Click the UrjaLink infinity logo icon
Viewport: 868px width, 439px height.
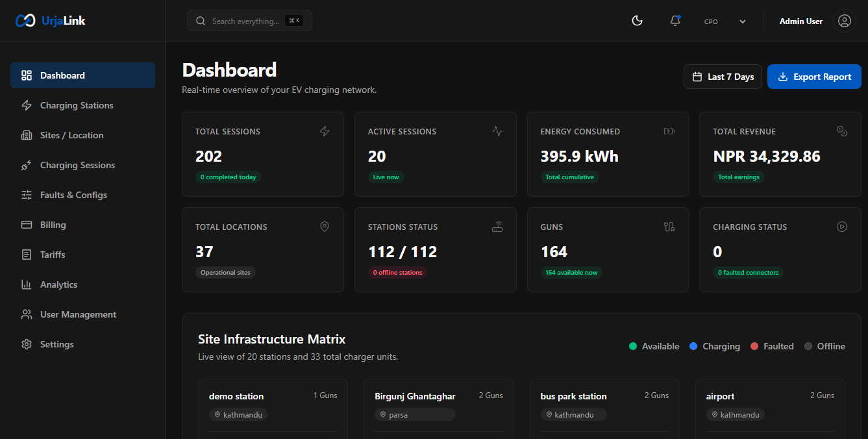pos(25,21)
